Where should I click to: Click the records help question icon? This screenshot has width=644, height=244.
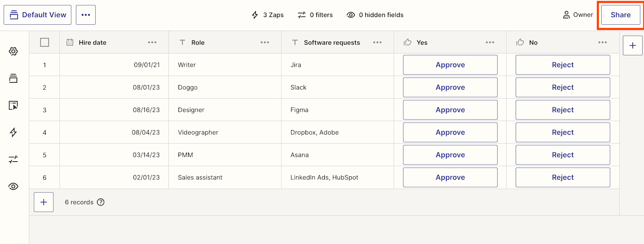coord(101,202)
